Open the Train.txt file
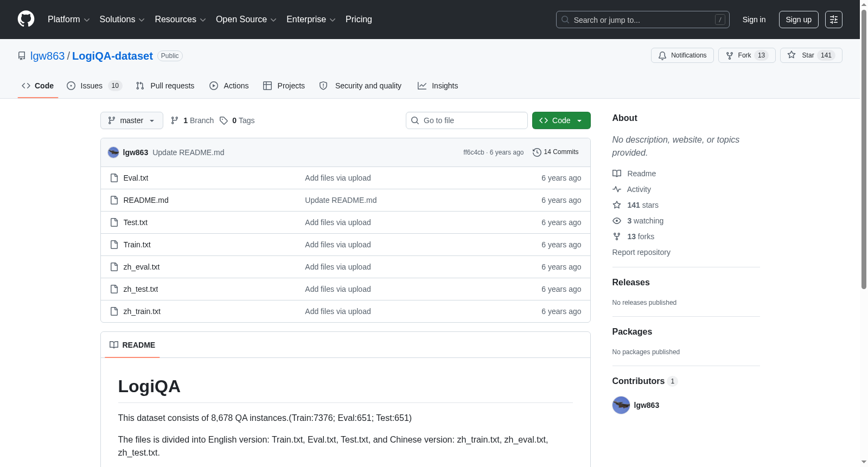Screen dimensions: 868x467 [137, 245]
